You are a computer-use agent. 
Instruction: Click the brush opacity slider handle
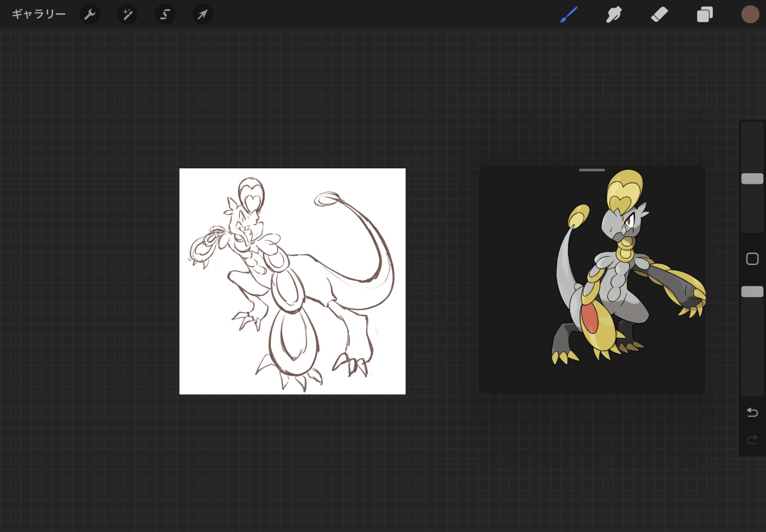(x=752, y=292)
